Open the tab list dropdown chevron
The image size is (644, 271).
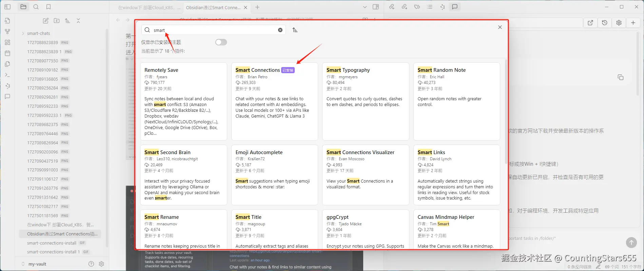tap(365, 7)
